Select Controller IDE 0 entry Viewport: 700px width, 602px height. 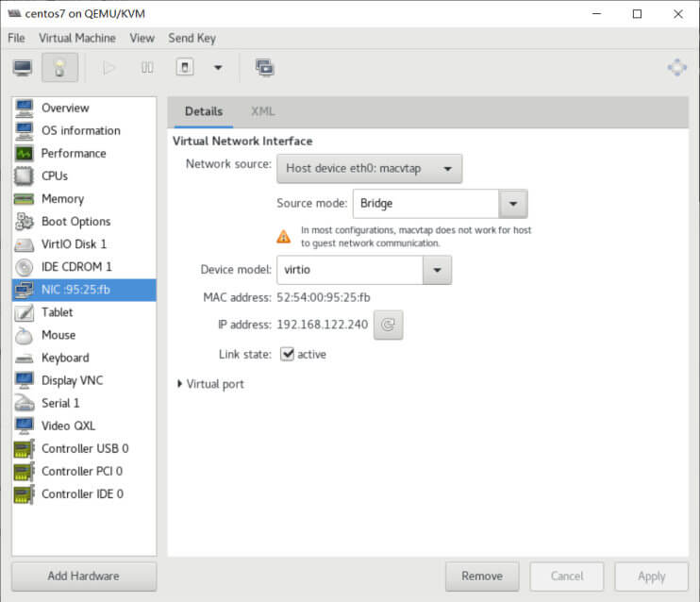84,494
